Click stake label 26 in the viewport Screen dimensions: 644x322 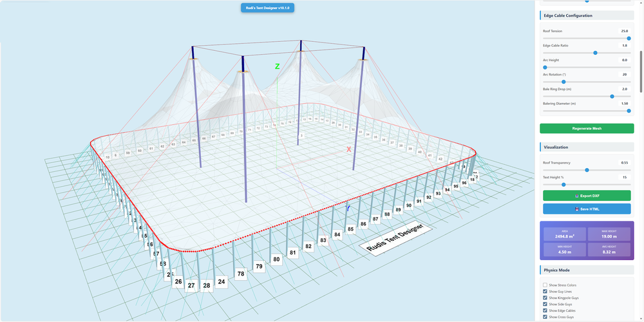click(x=178, y=282)
